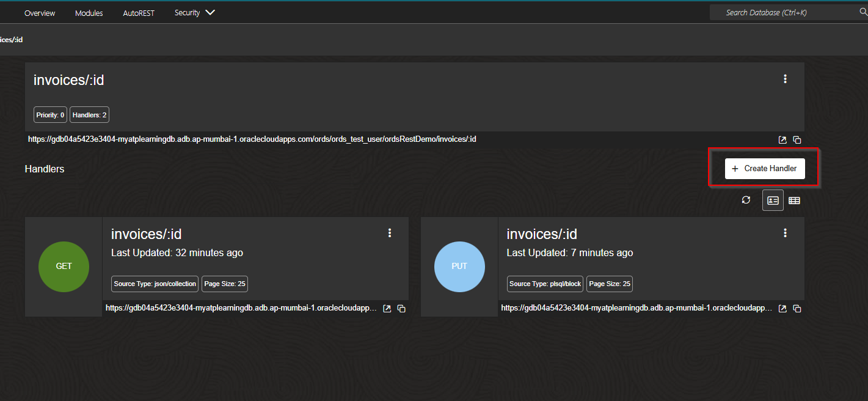Switch handlers to table view
This screenshot has height=401, width=868.
pyautogui.click(x=794, y=200)
